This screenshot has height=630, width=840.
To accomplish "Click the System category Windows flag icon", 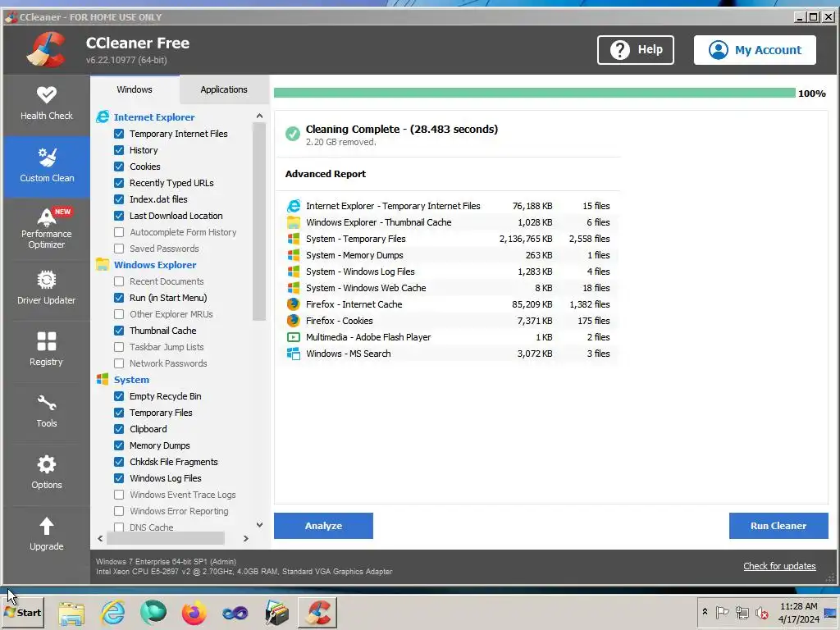I will click(x=103, y=379).
